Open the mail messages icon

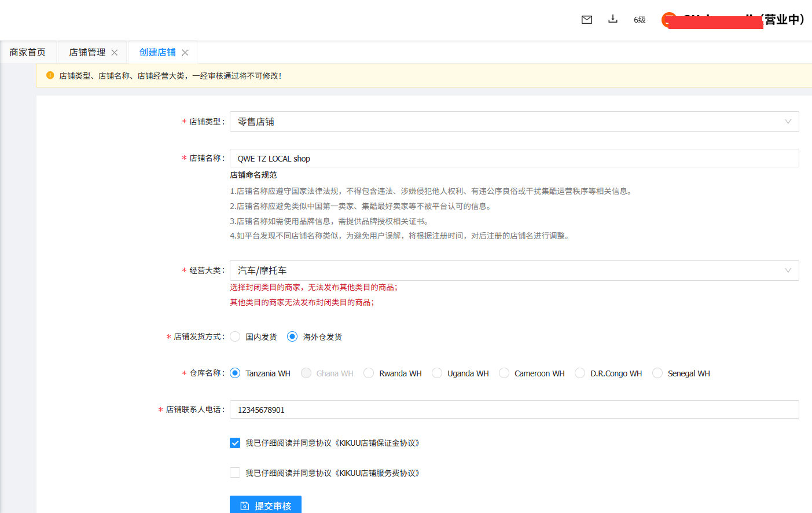tap(586, 20)
